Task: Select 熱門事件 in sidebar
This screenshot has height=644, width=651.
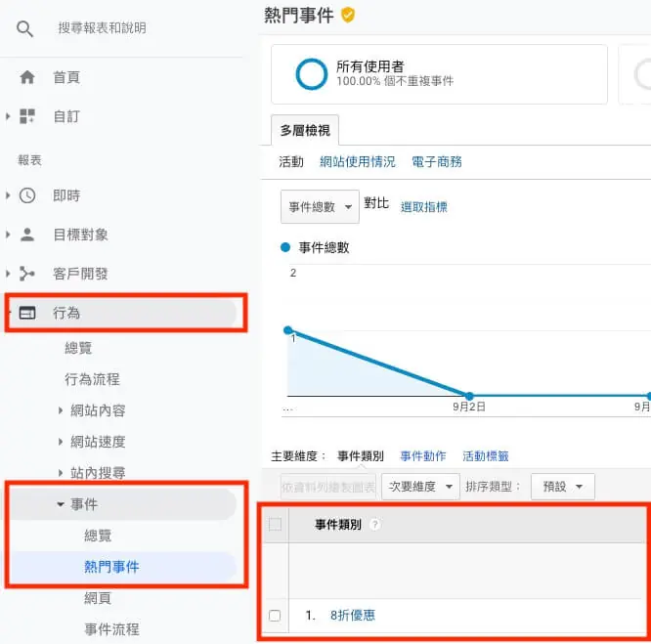Action: tap(111, 567)
